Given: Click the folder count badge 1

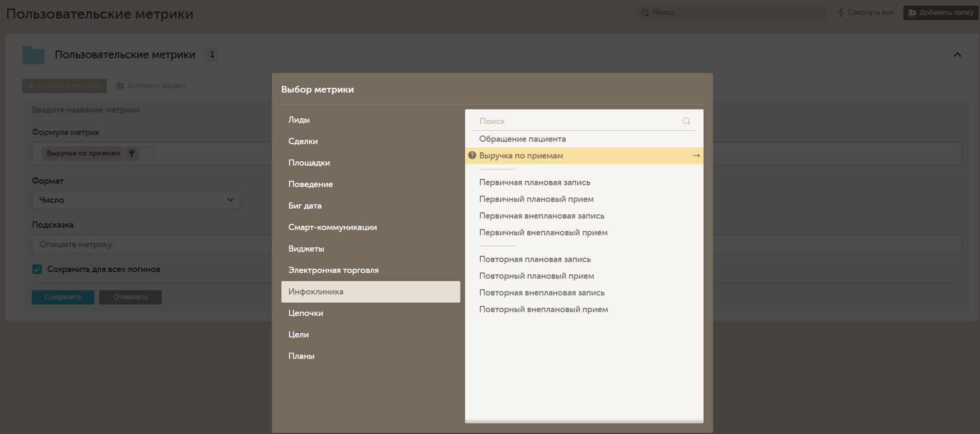Looking at the screenshot, I should [x=212, y=55].
